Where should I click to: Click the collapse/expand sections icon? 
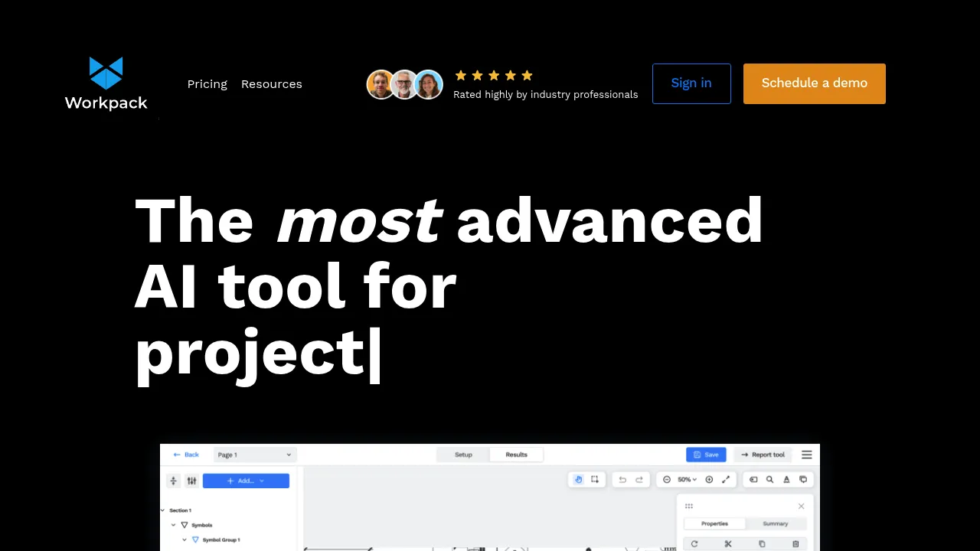click(174, 481)
